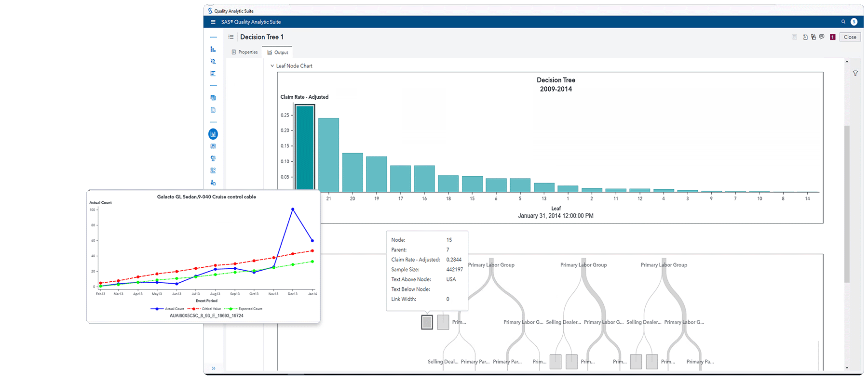Click the chart date "January 31, 2014 12:00:00 PM"
This screenshot has width=868, height=380.
click(x=556, y=216)
